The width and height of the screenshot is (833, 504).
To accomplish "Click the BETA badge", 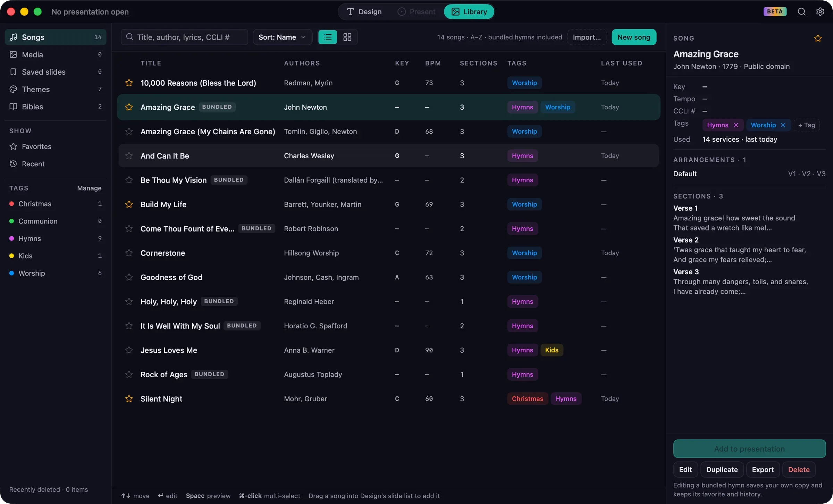I will pyautogui.click(x=775, y=11).
